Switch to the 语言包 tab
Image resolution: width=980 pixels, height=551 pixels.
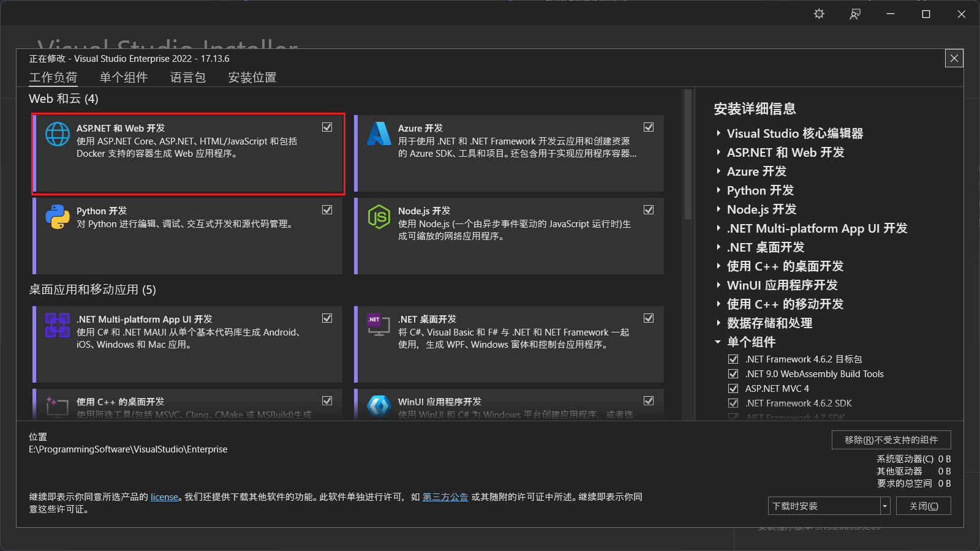click(x=187, y=77)
